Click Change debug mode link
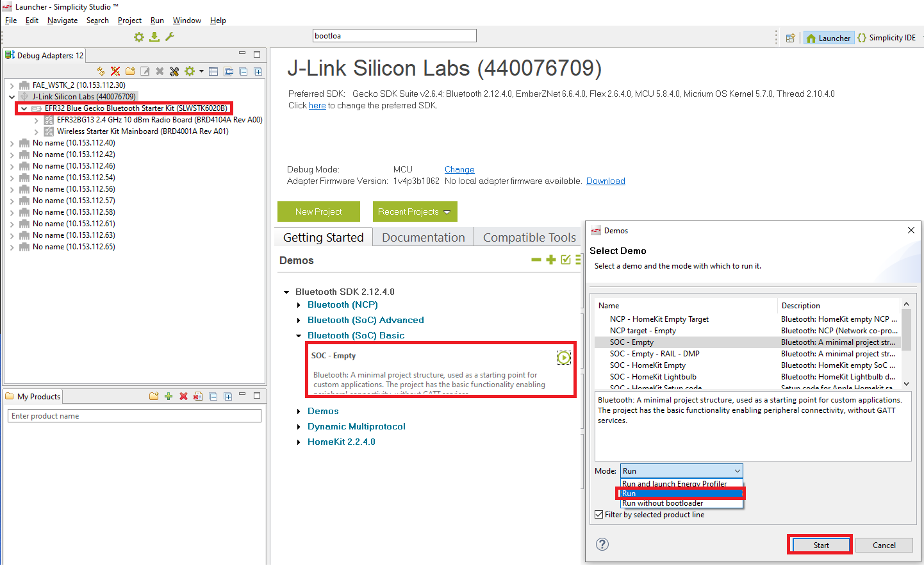This screenshot has height=566, width=924. 459,170
